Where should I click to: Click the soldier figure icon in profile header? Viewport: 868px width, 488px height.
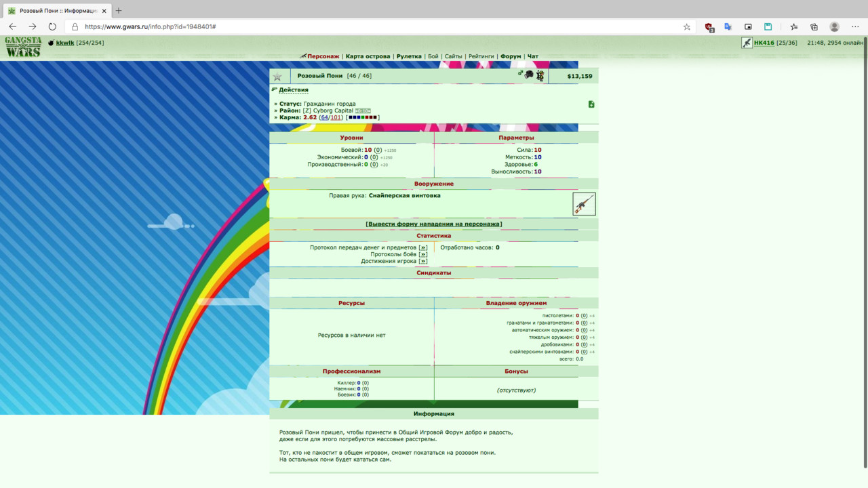click(540, 76)
